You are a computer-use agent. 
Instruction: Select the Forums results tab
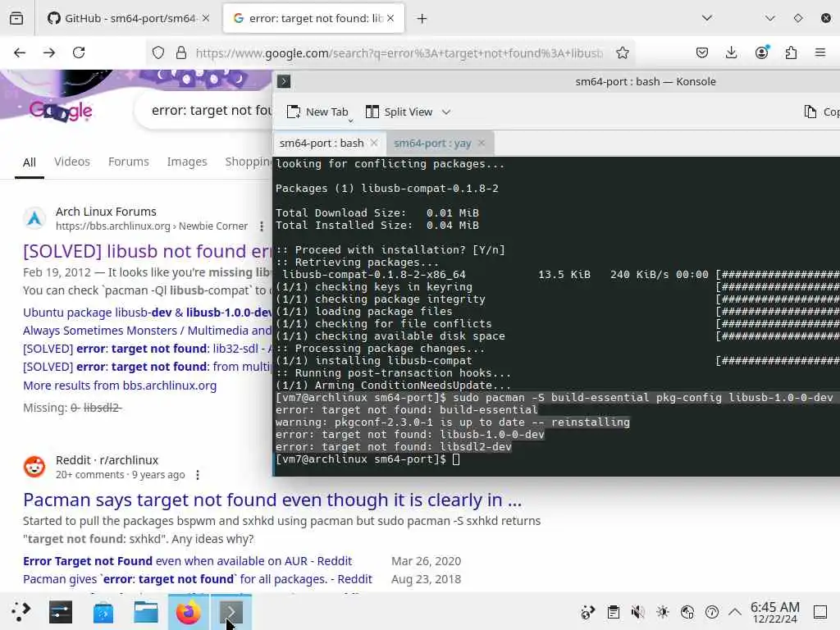pyautogui.click(x=129, y=162)
